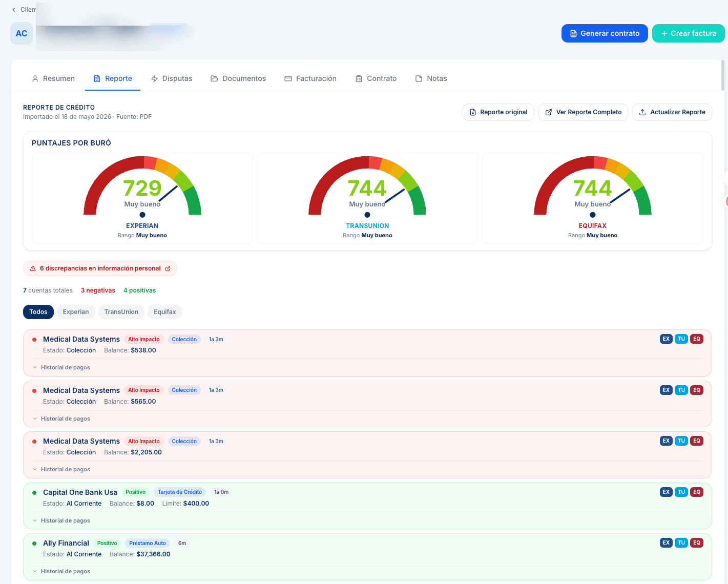Image resolution: width=728 pixels, height=584 pixels.
Task: Click the 3 negativas count
Action: tap(98, 290)
